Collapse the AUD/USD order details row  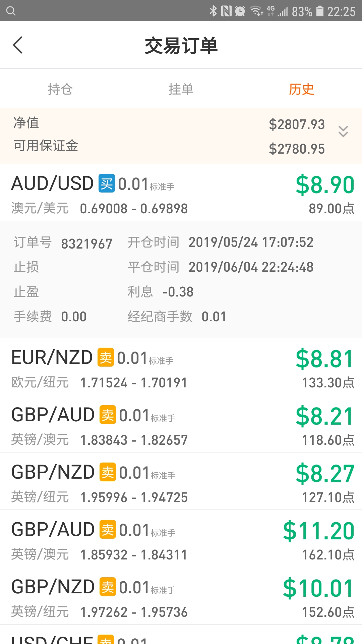tap(181, 193)
